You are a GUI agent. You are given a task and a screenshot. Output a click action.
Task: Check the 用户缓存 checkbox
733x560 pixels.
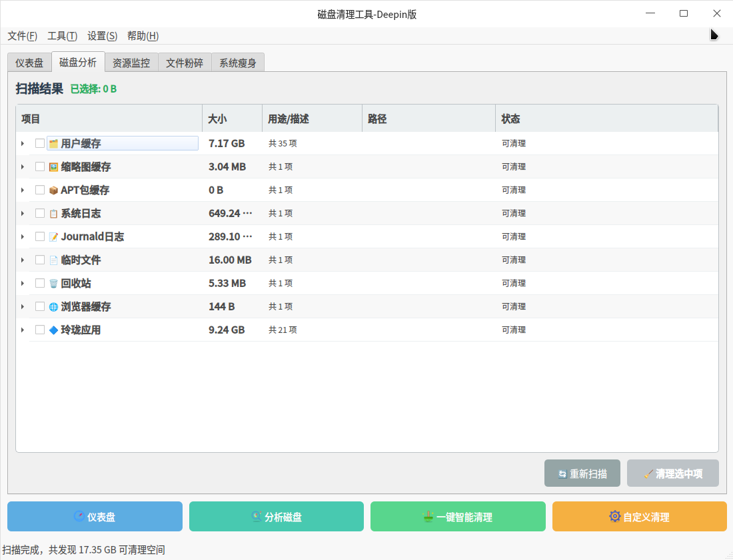(x=40, y=143)
